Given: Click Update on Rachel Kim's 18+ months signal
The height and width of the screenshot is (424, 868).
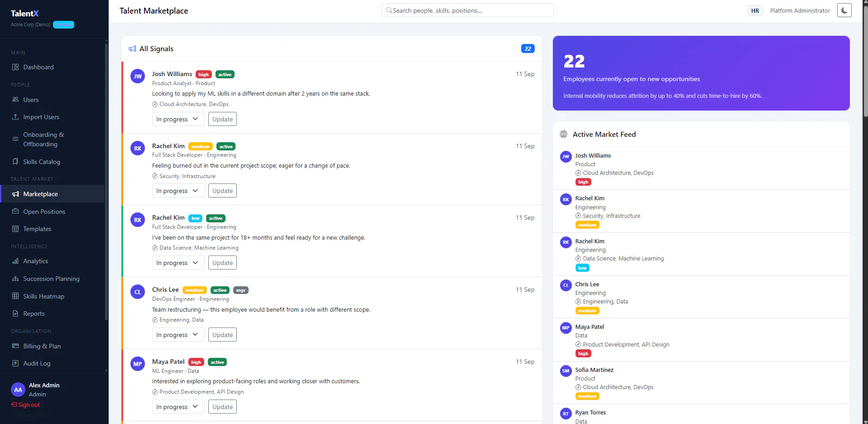Looking at the screenshot, I should click(x=222, y=263).
